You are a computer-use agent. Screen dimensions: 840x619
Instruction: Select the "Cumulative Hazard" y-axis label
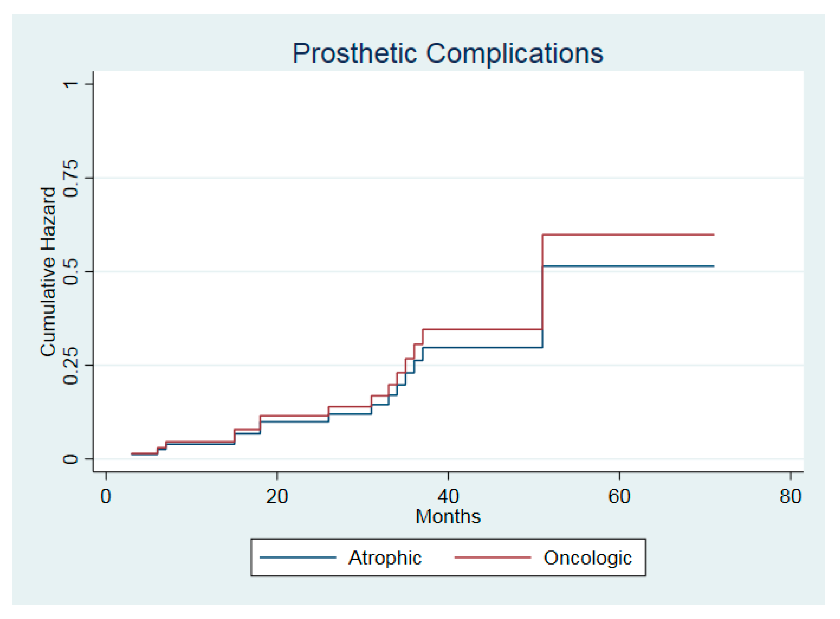[48, 272]
